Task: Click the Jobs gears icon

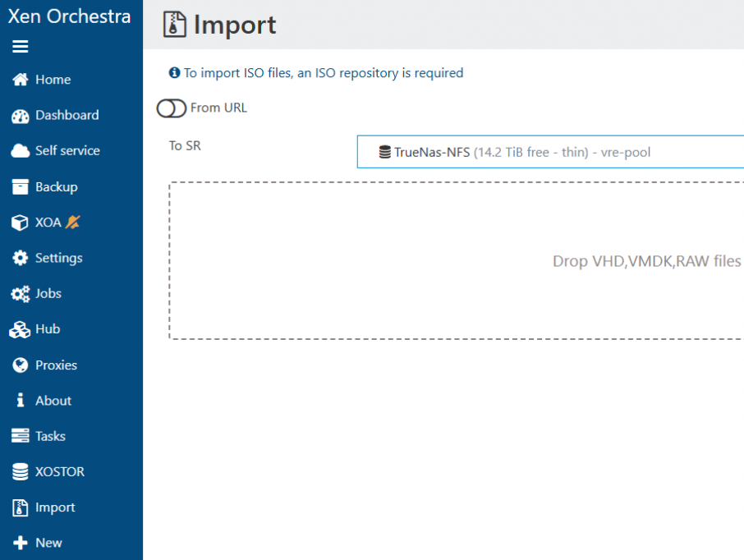Action: (x=21, y=294)
